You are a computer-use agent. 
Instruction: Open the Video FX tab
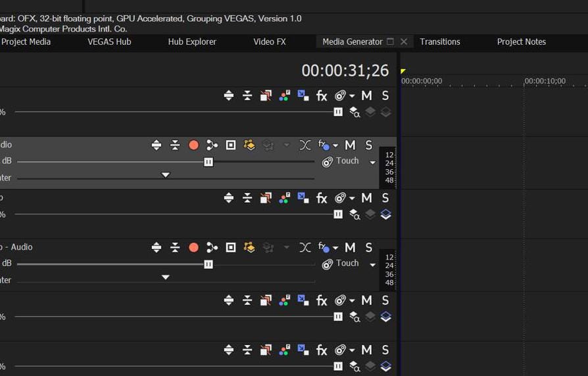pyautogui.click(x=270, y=41)
